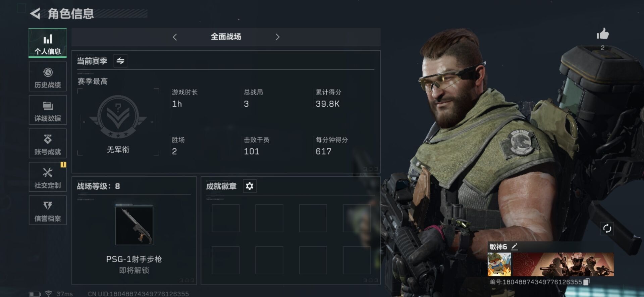Open the 详细数据 detailed stats tab
Screen dimensions: 644x297
(x=48, y=110)
